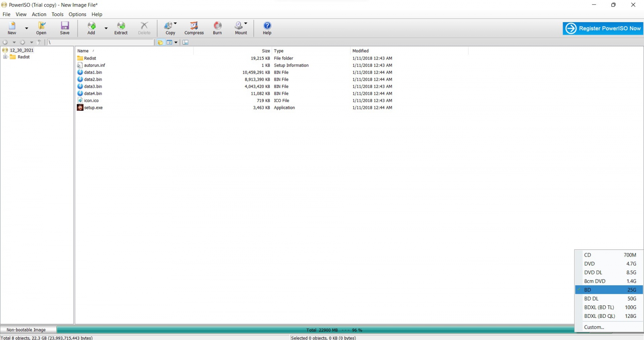
Task: Click the Help toolbar icon
Action: coord(267,28)
